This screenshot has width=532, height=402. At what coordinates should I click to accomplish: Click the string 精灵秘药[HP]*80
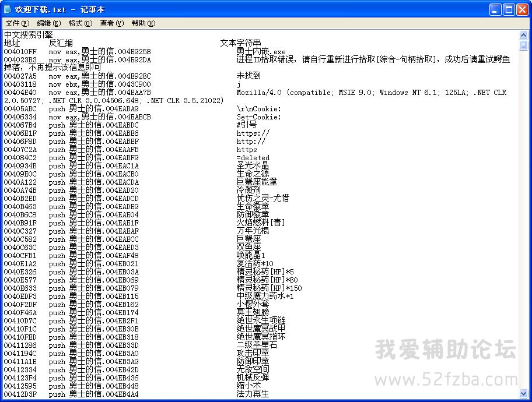[267, 280]
